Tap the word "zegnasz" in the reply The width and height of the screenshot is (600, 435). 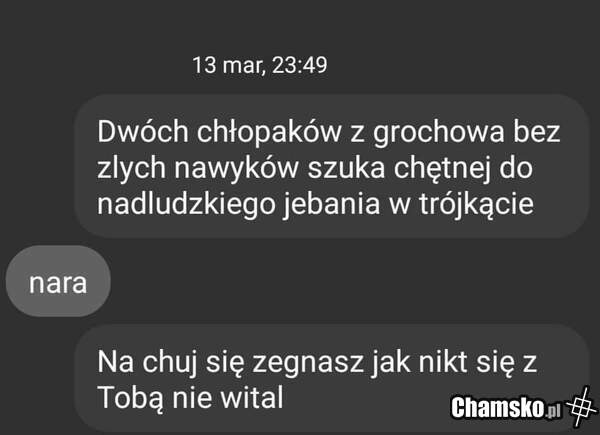307,363
